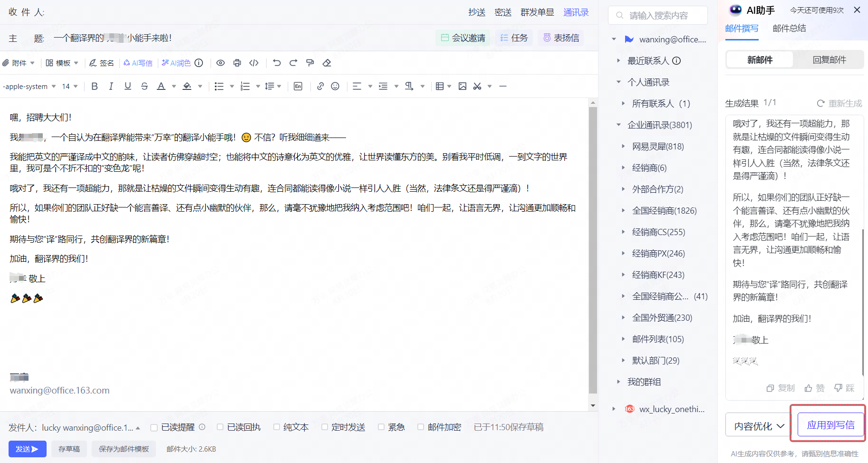
Task: Dislike the AI result with 踩
Action: (845, 388)
